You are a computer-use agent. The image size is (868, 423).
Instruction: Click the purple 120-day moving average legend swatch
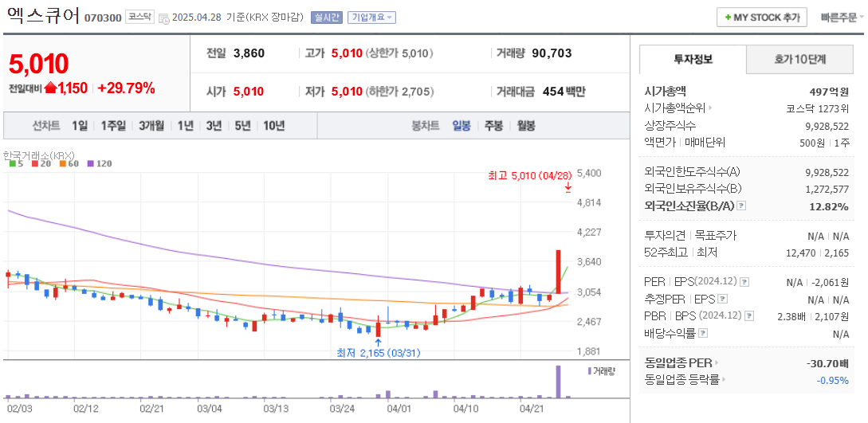(91, 163)
